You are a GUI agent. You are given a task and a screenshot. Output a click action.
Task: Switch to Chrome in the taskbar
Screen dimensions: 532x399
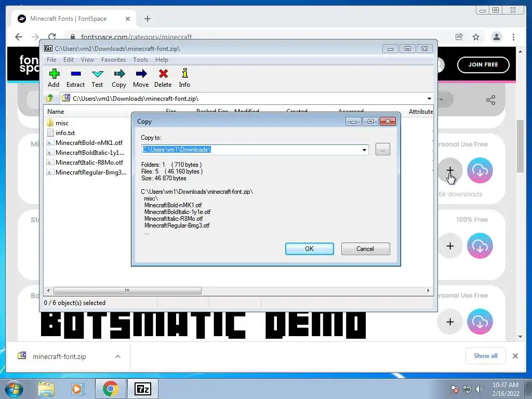tap(110, 389)
